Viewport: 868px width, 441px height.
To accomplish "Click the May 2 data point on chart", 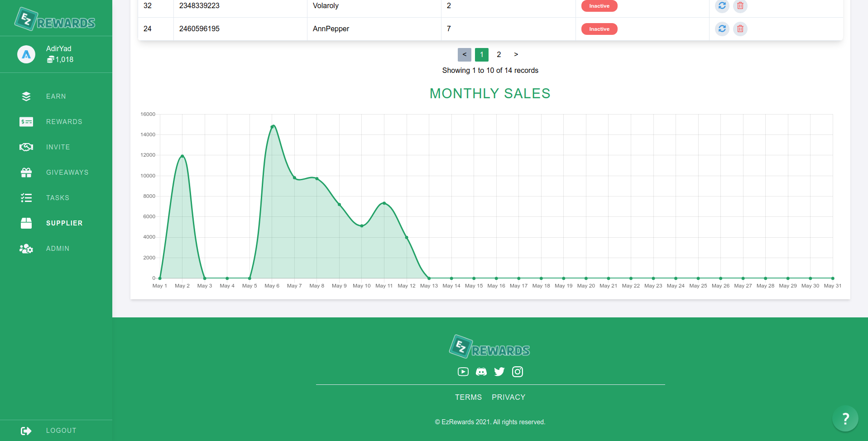I will [182, 156].
